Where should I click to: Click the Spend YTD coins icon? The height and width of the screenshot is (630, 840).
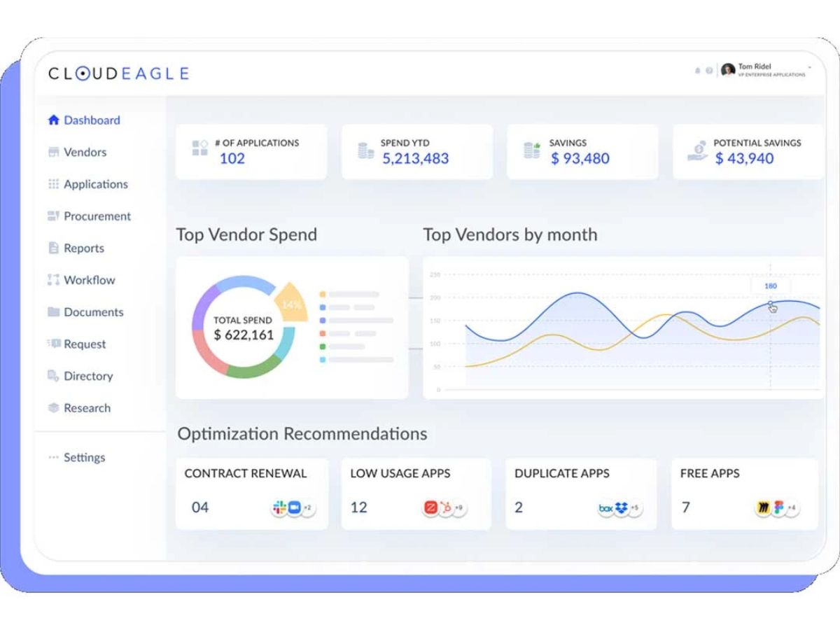(x=365, y=150)
